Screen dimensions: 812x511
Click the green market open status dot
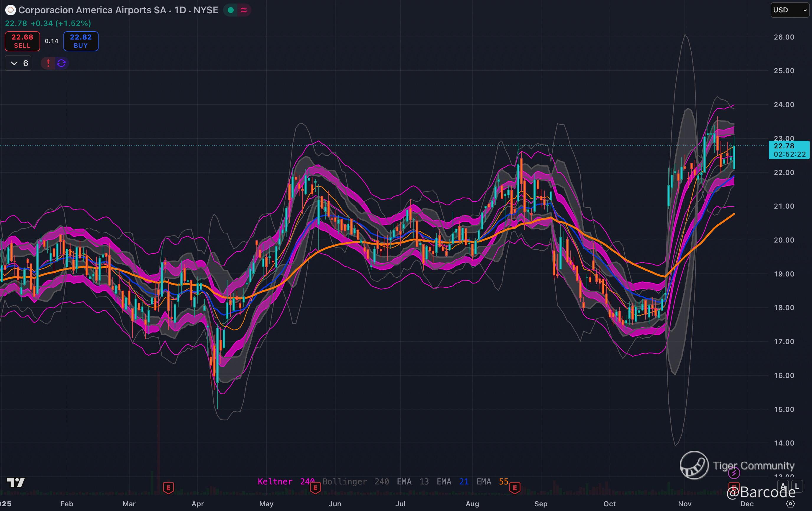click(x=231, y=10)
